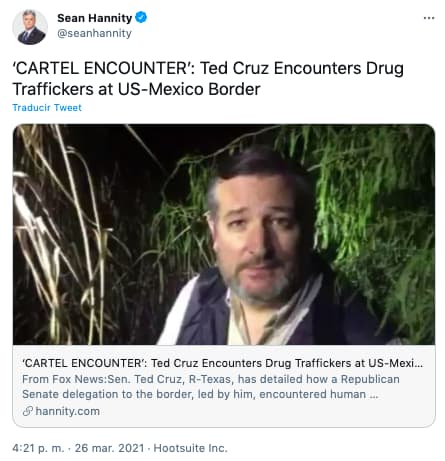Open the @seanhannity handle link
This screenshot has height=461, width=445.
[94, 33]
